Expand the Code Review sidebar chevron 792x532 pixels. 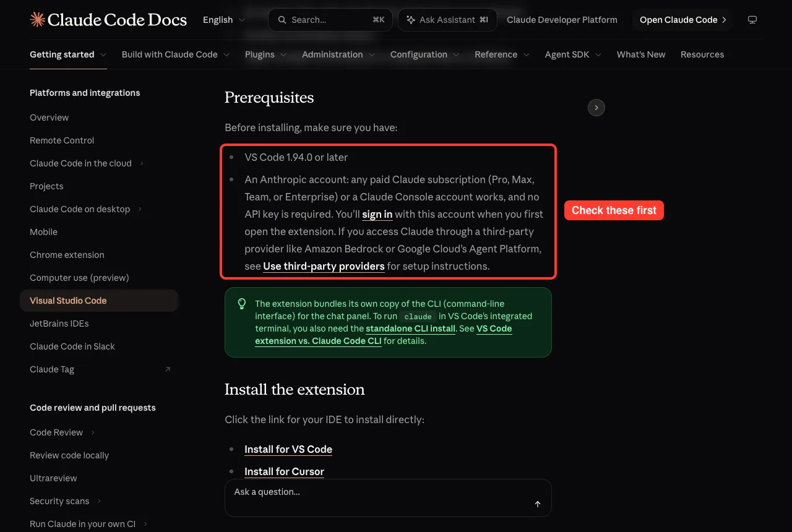click(93, 432)
